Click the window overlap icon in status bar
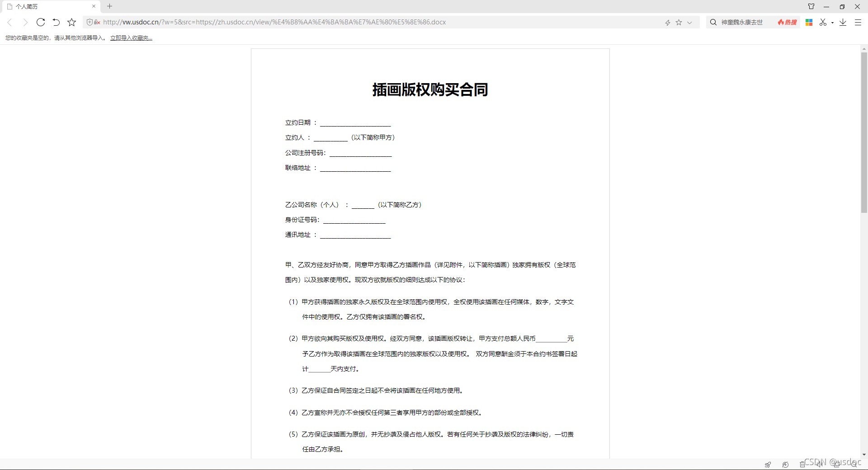The image size is (868, 470). coord(837,464)
